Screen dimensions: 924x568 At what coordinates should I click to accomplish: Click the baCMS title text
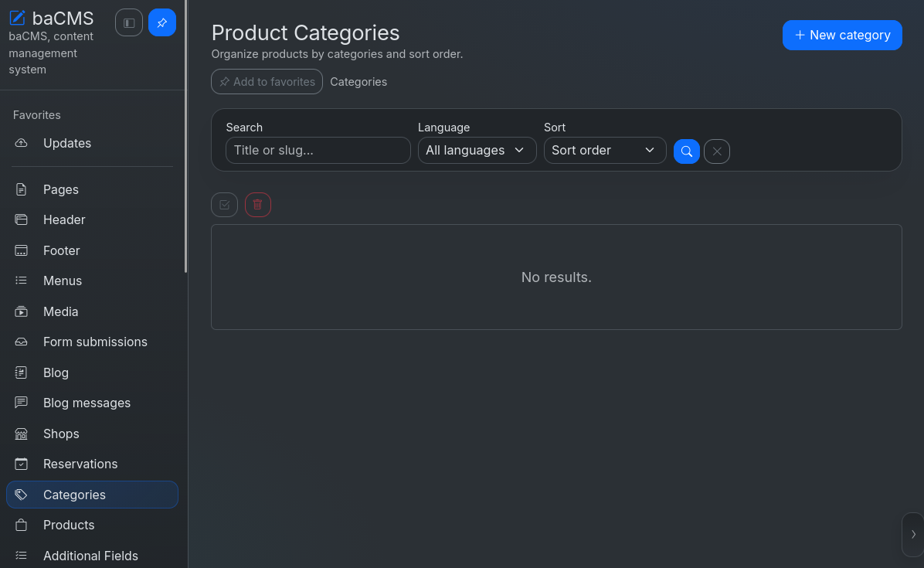pyautogui.click(x=63, y=19)
